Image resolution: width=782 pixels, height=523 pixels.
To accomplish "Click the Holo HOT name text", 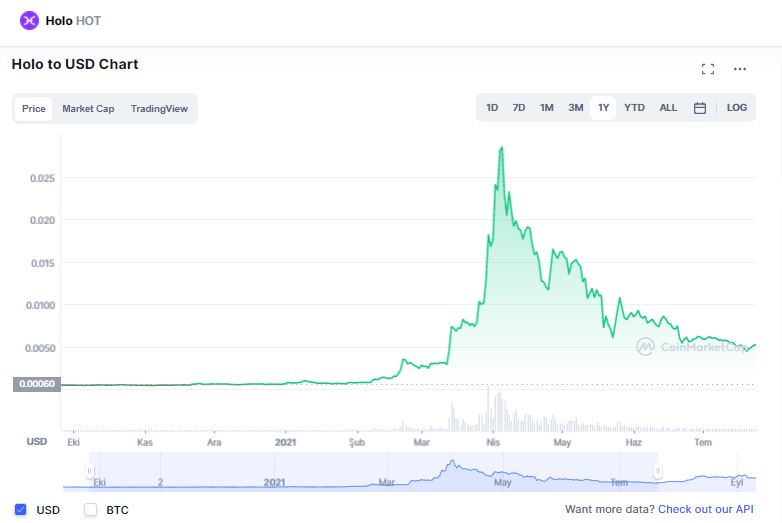I will 73,21.
